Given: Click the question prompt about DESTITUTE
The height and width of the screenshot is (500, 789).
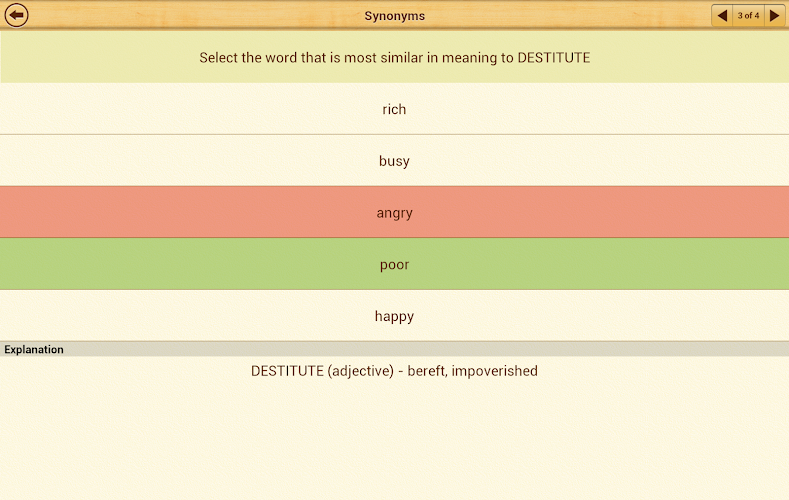Looking at the screenshot, I should (x=394, y=57).
